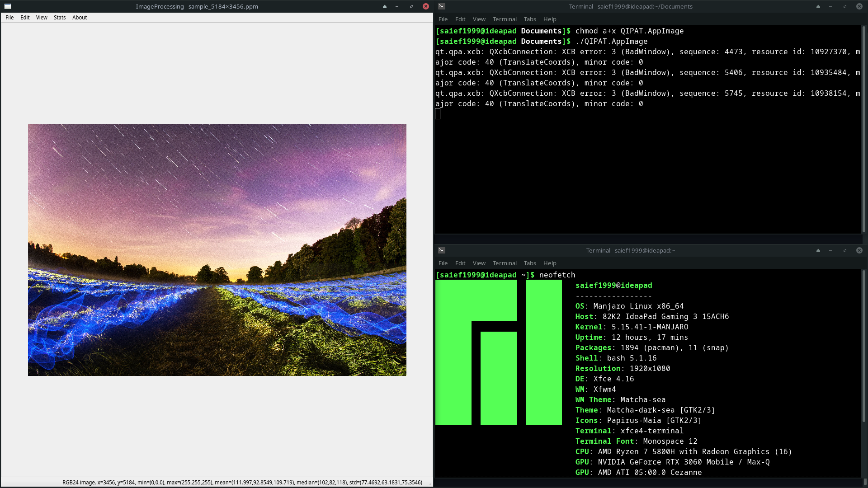Roll up the ImageProcessing window with the shade arrow
The image size is (868, 488).
[x=385, y=6]
